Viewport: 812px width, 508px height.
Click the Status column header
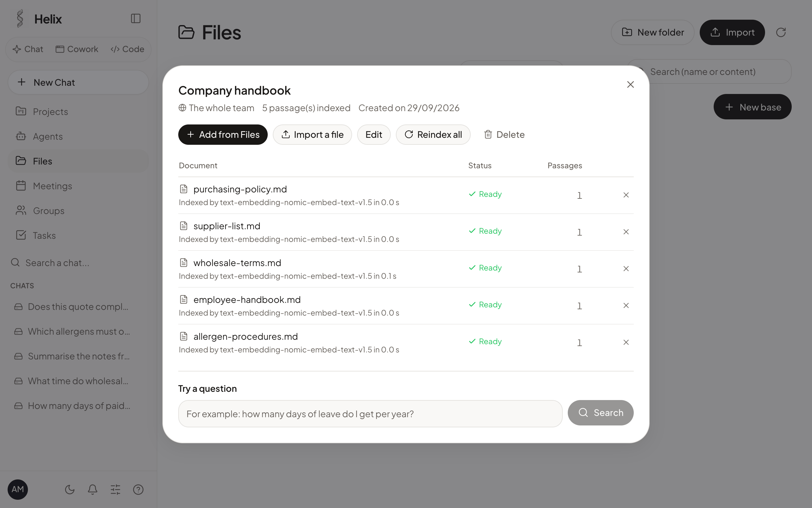click(x=480, y=166)
